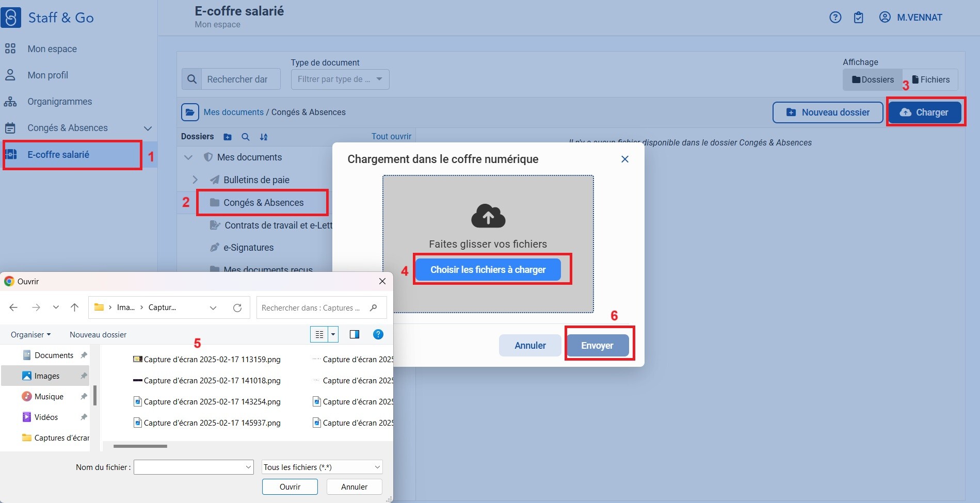980x503 pixels.
Task: Expand the Bulletins de paie folder
Action: point(195,180)
